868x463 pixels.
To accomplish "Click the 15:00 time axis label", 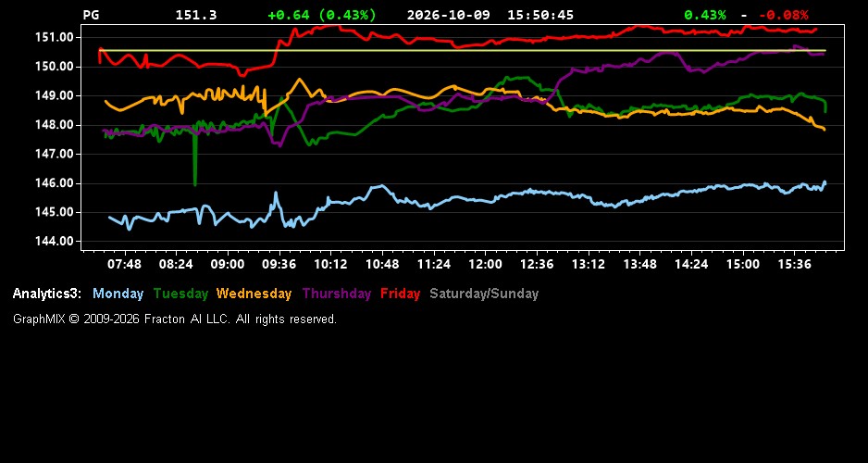I will click(x=743, y=264).
